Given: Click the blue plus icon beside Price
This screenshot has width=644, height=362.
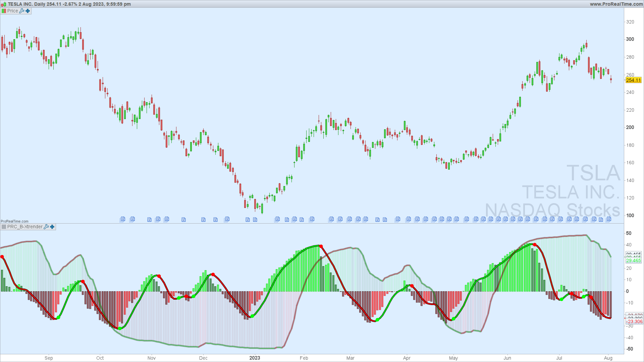Looking at the screenshot, I should click(x=28, y=11).
